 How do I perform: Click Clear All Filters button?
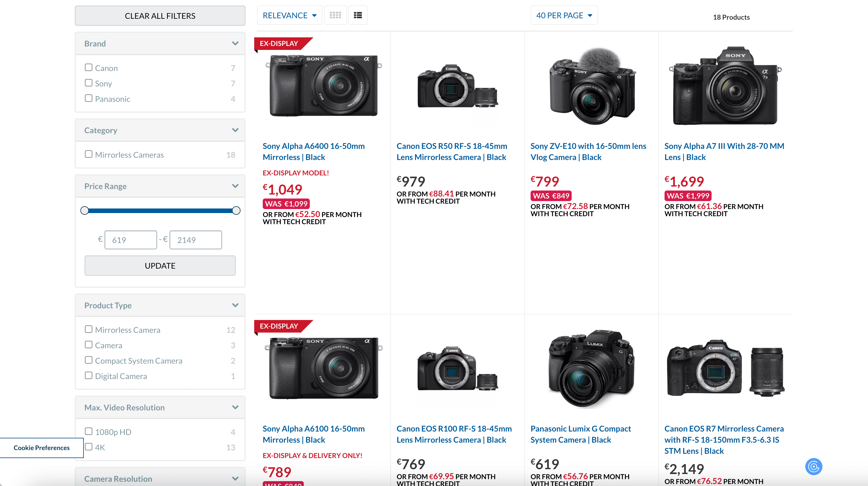[x=160, y=16]
